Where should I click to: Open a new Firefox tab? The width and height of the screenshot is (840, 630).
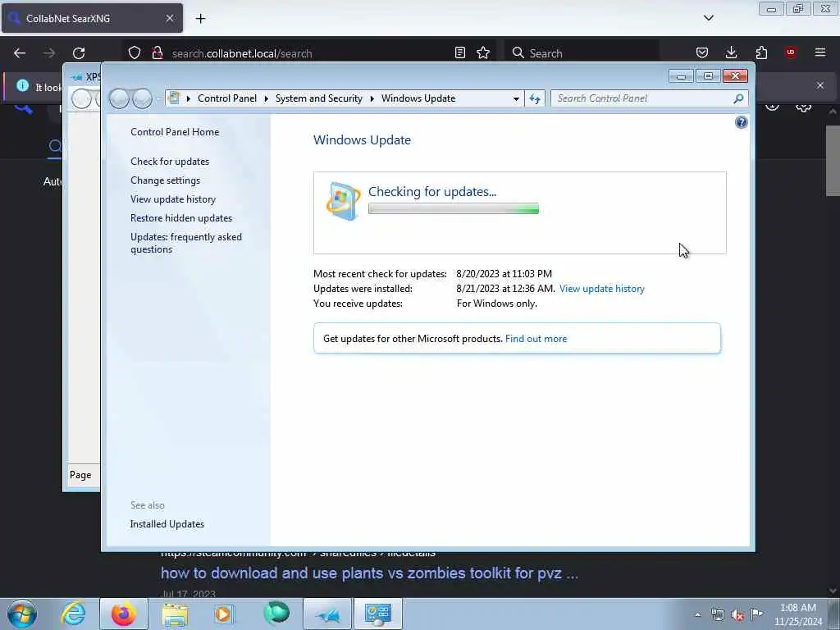[x=200, y=19]
